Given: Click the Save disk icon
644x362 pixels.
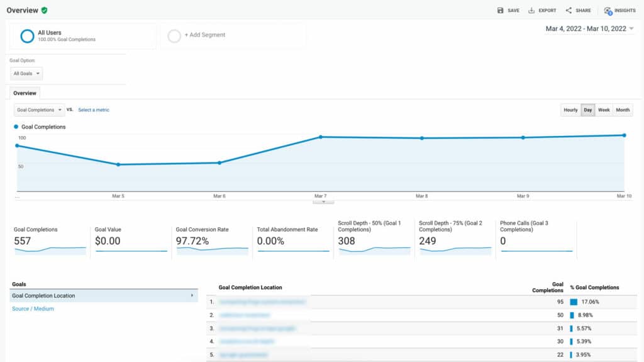Looking at the screenshot, I should click(500, 10).
